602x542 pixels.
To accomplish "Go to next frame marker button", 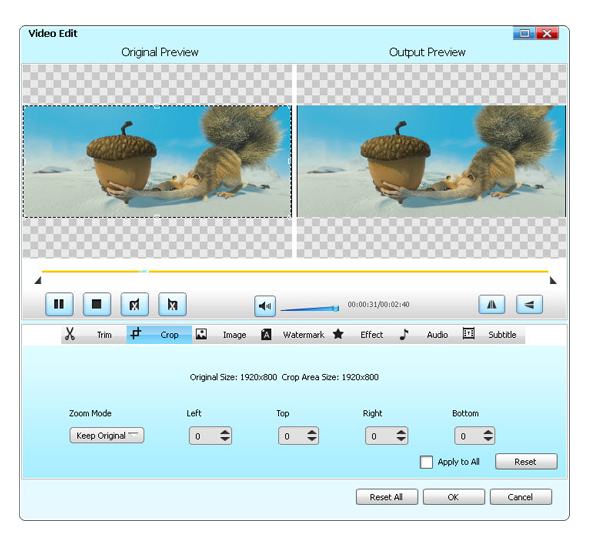I will [x=172, y=304].
